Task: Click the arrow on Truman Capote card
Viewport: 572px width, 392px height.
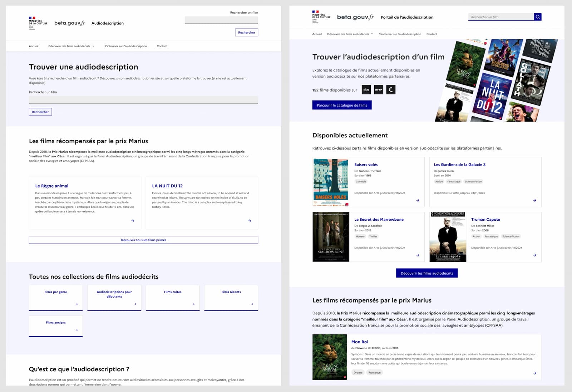Action: tap(534, 255)
